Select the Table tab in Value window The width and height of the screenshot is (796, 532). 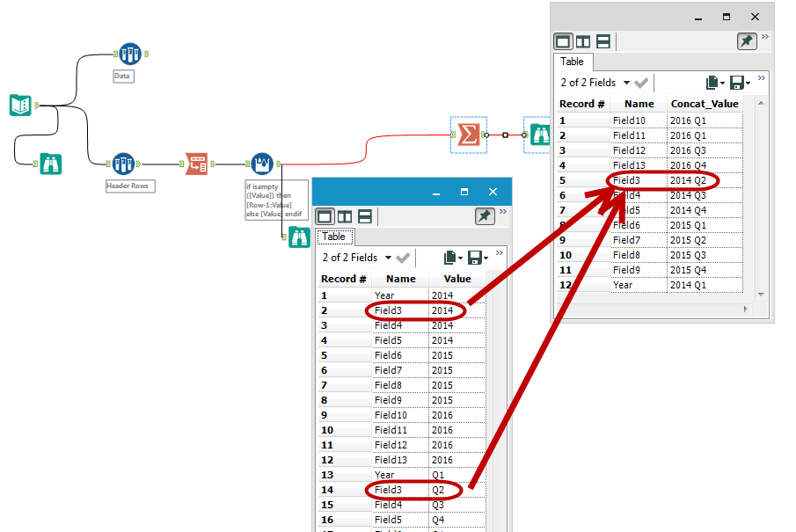334,237
